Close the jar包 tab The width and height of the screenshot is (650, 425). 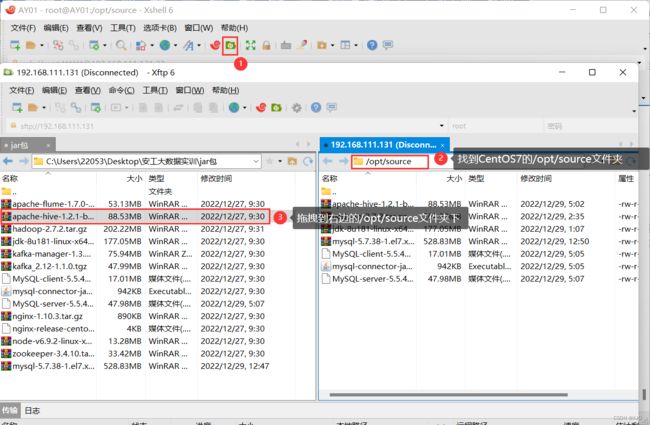[x=48, y=146]
